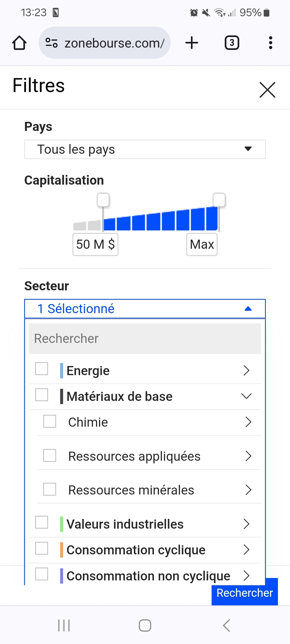290x644 pixels.
Task: Tick the Chimie checkbox
Action: (50, 421)
